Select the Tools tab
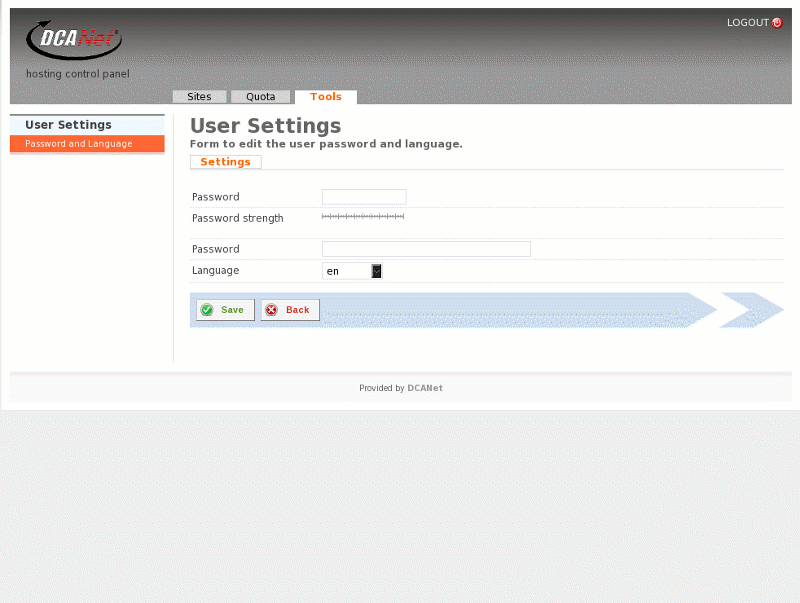Viewport: 800px width, 603px height. point(326,97)
